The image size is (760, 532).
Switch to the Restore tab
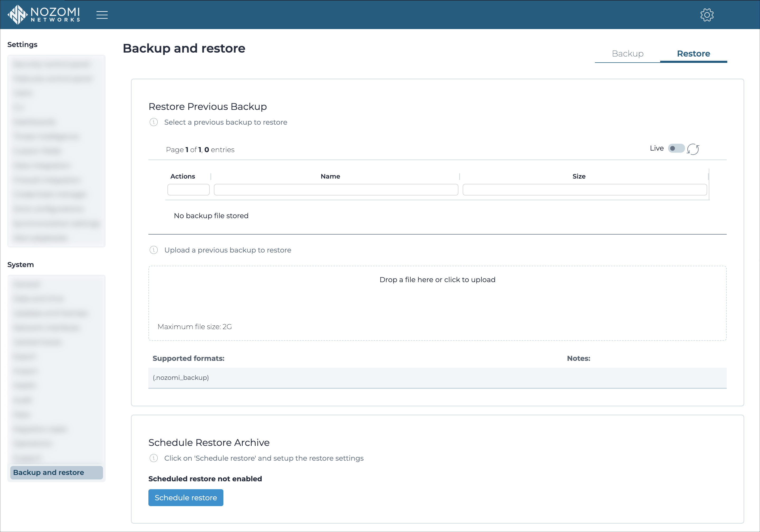click(694, 53)
